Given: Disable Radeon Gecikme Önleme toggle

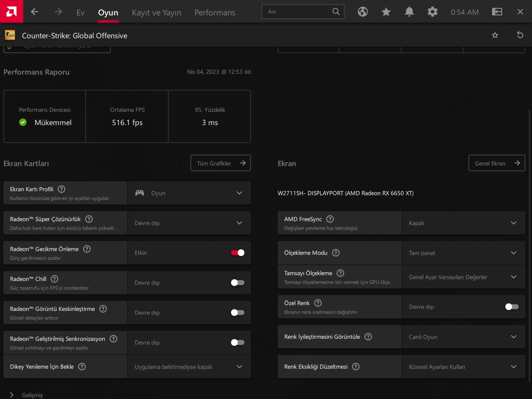Looking at the screenshot, I should pyautogui.click(x=238, y=253).
